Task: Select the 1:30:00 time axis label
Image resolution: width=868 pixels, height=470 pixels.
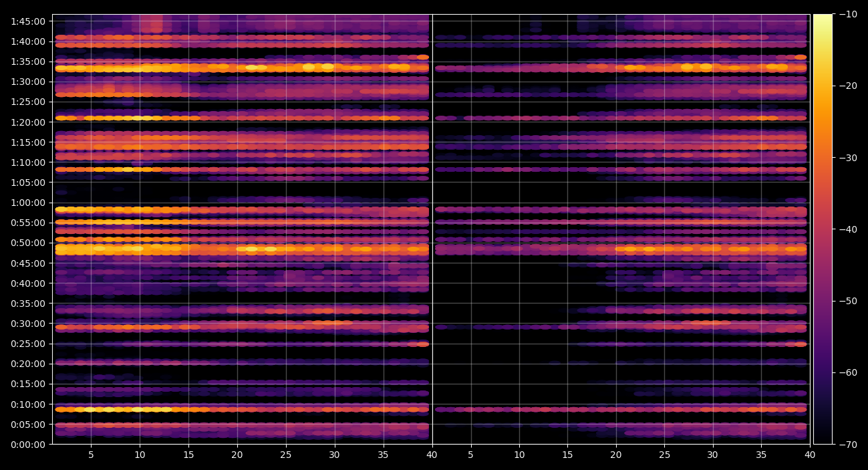Action: (x=28, y=82)
